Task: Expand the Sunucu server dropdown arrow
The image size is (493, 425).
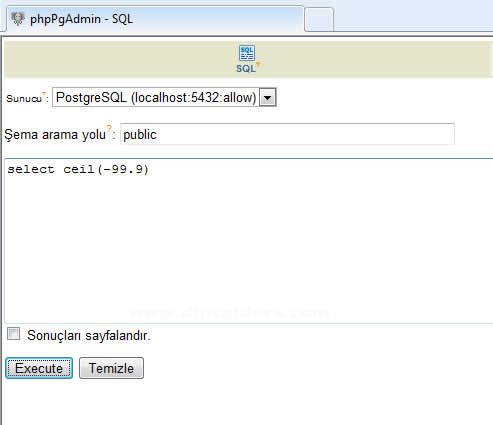Action: pos(268,98)
